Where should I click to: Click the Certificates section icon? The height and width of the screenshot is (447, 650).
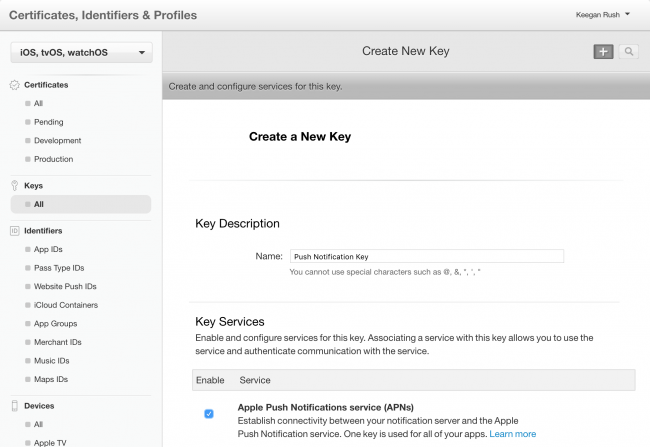tap(14, 85)
